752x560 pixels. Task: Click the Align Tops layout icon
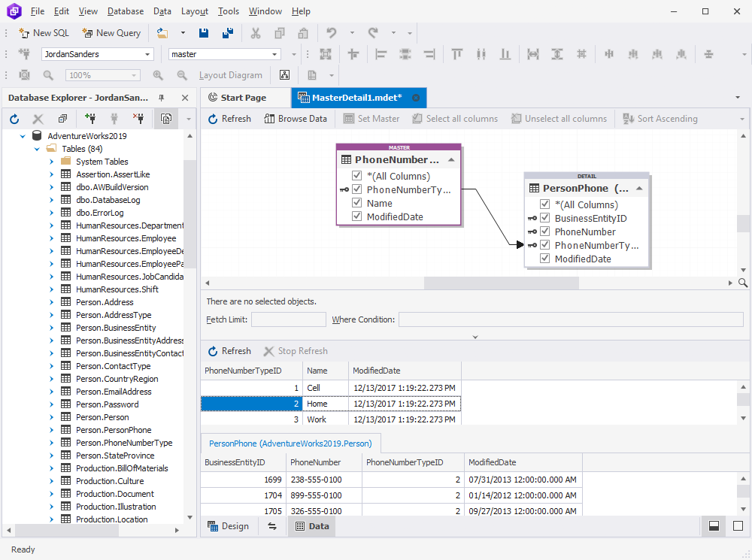click(x=457, y=54)
